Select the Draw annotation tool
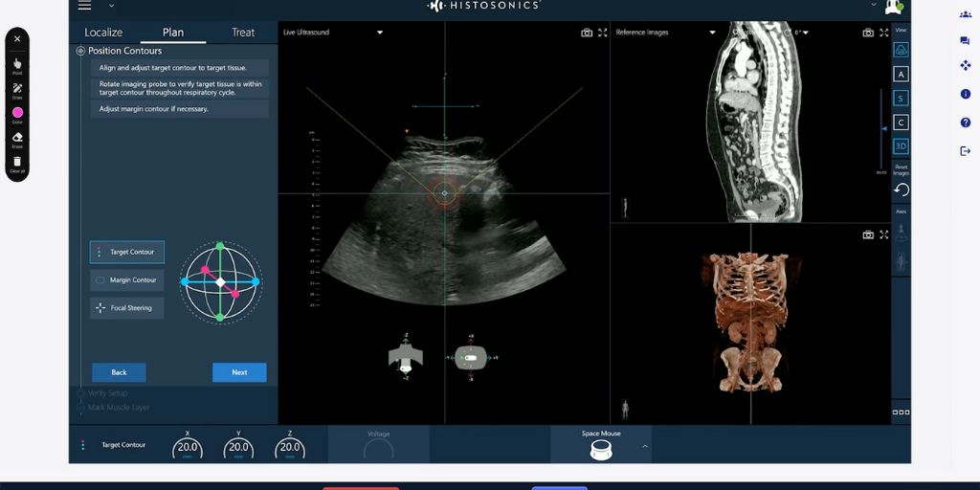Screen dimensions: 980x490 [x=17, y=89]
